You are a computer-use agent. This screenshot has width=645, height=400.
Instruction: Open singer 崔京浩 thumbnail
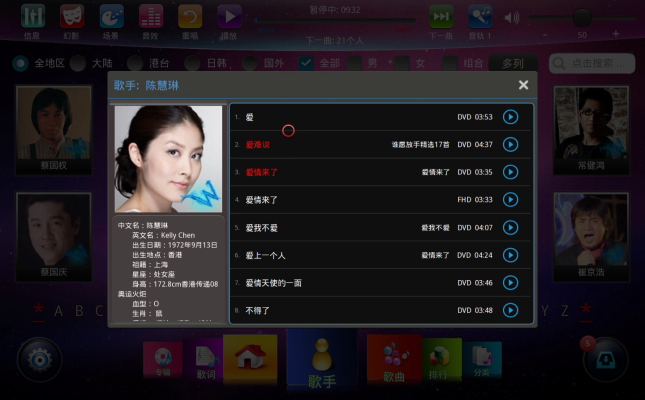591,237
